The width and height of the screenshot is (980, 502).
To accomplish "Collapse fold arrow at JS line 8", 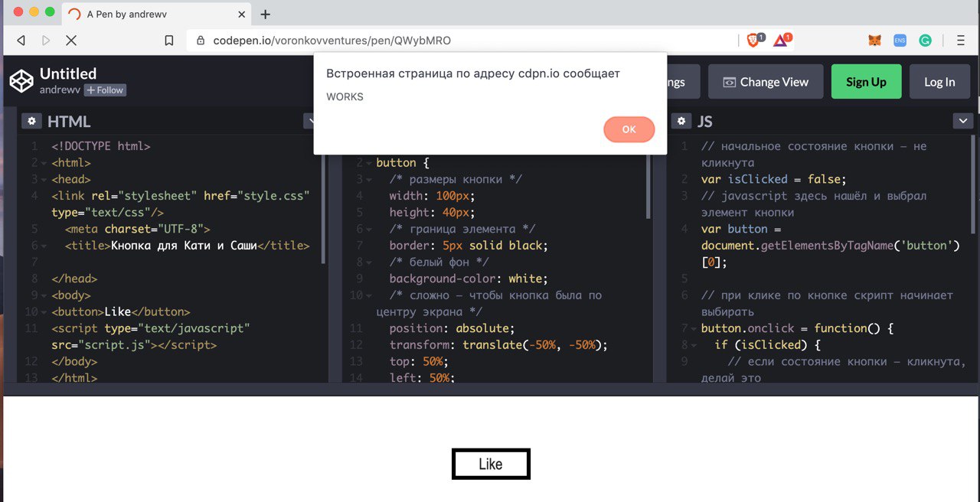I will click(x=694, y=346).
